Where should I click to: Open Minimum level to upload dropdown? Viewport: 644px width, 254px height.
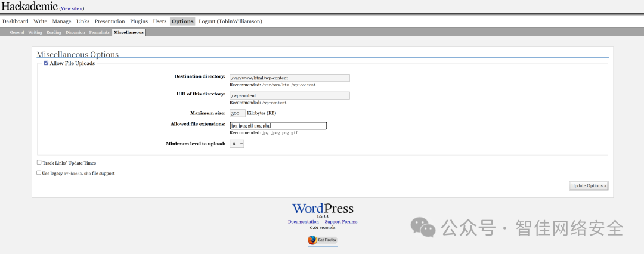point(237,144)
